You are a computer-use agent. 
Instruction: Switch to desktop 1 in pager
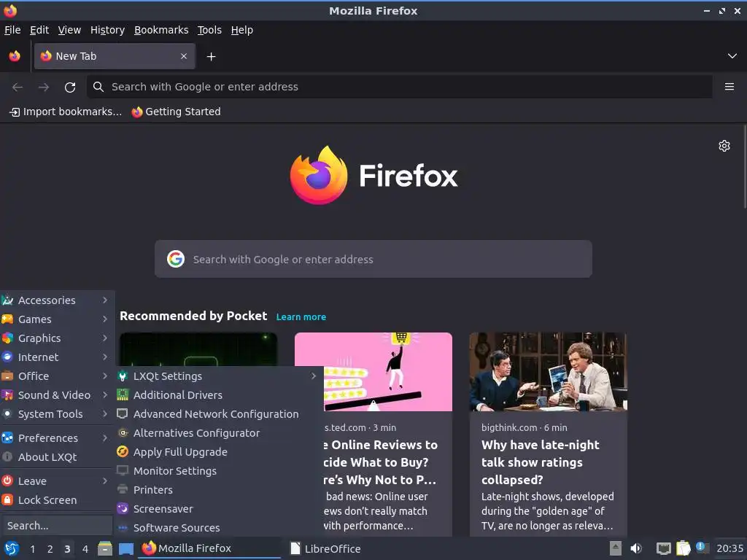(x=32, y=549)
